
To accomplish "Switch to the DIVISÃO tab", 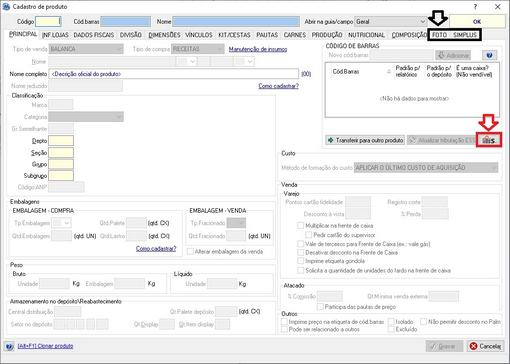I will (x=131, y=35).
